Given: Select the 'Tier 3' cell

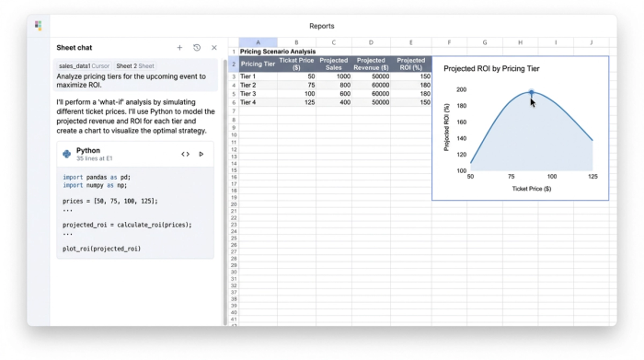Looking at the screenshot, I should point(258,94).
